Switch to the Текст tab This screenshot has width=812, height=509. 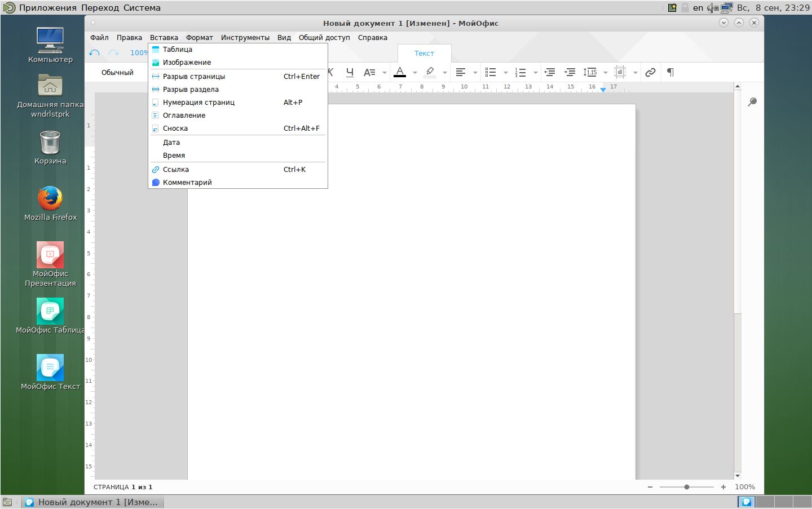pos(424,54)
